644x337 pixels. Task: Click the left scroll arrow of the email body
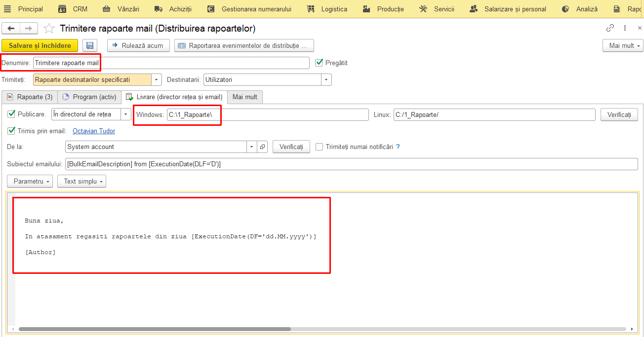(13, 329)
